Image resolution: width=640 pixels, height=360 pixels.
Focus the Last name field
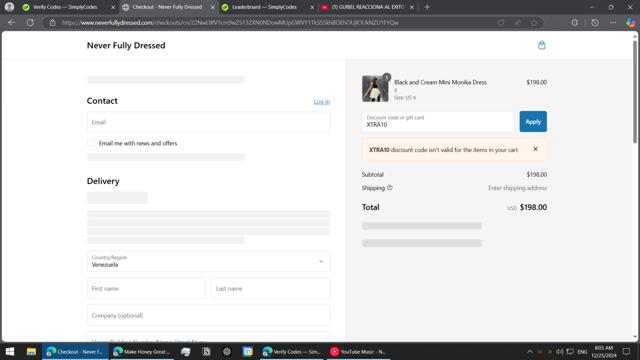pyautogui.click(x=270, y=288)
